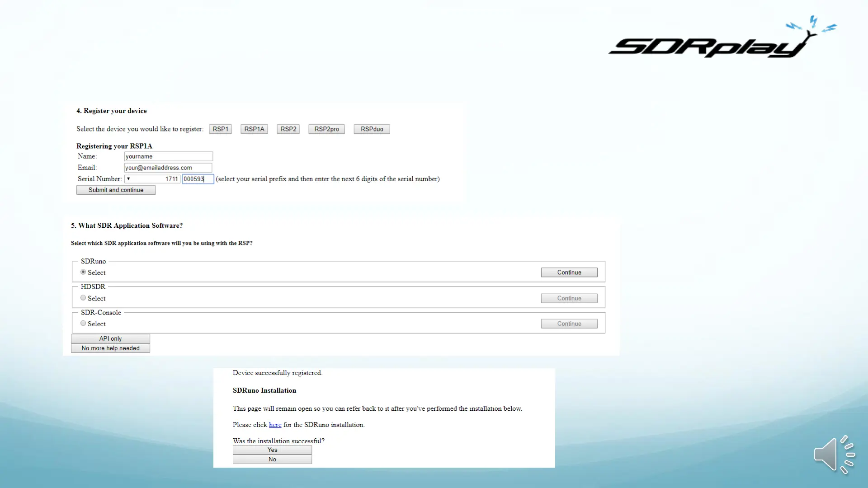Click the SDRplay logo
The width and height of the screenshot is (868, 488).
pos(722,41)
